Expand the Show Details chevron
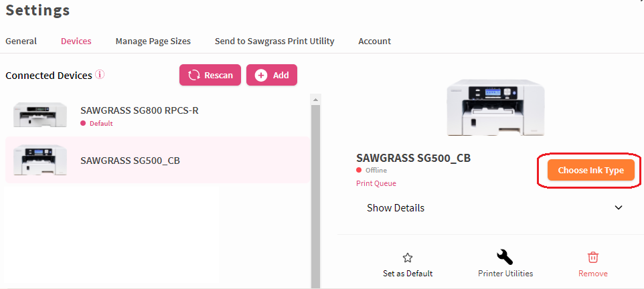Image resolution: width=644 pixels, height=289 pixels. [619, 207]
